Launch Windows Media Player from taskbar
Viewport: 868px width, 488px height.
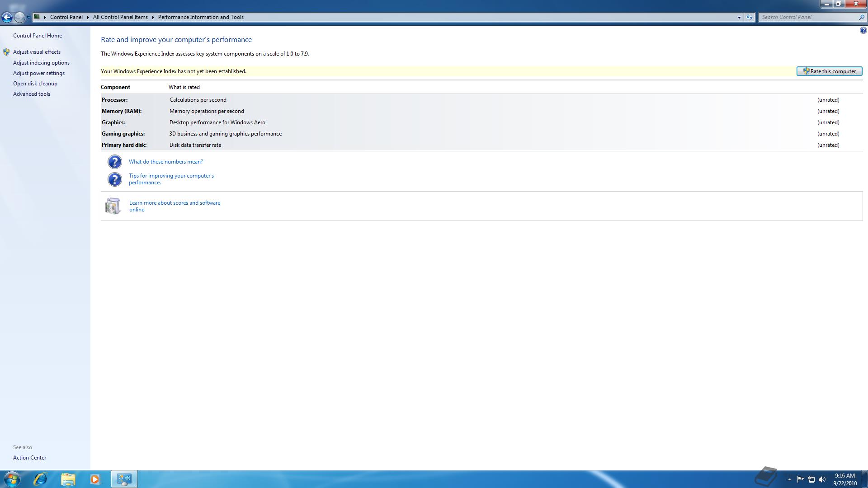click(x=95, y=479)
